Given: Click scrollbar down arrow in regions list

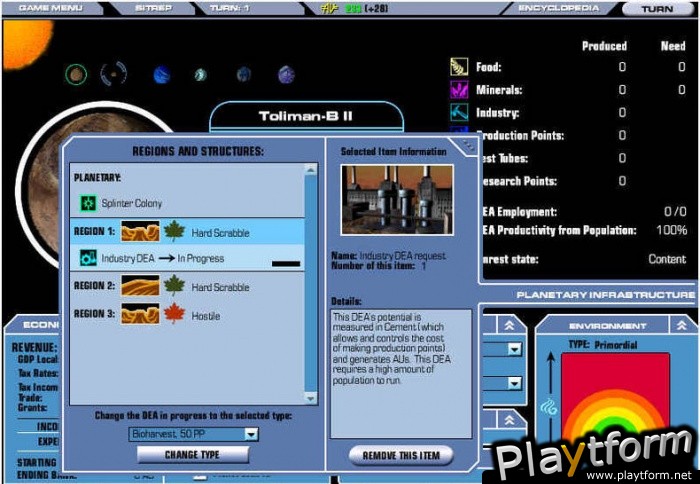Looking at the screenshot, I should coord(310,397).
